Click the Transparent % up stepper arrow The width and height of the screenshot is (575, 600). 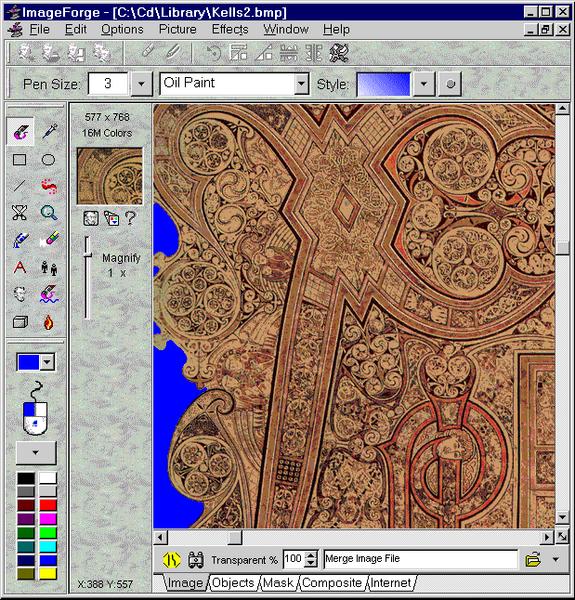point(312,555)
